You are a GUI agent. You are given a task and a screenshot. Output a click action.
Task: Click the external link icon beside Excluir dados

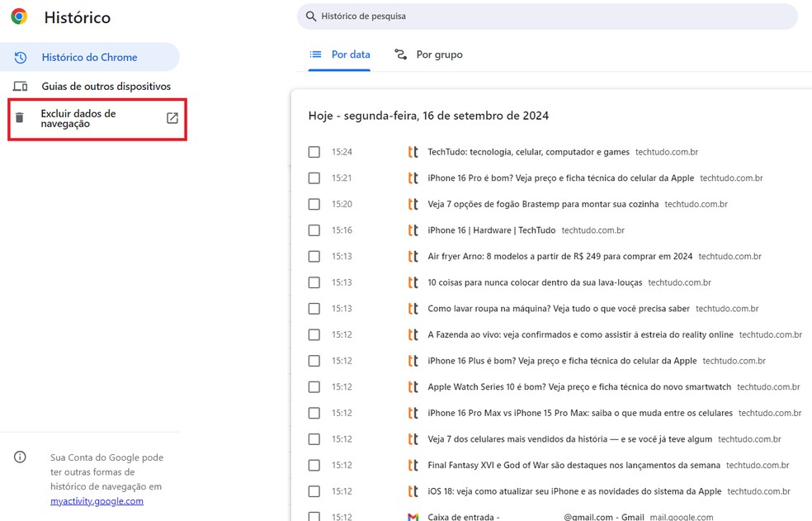(x=172, y=118)
